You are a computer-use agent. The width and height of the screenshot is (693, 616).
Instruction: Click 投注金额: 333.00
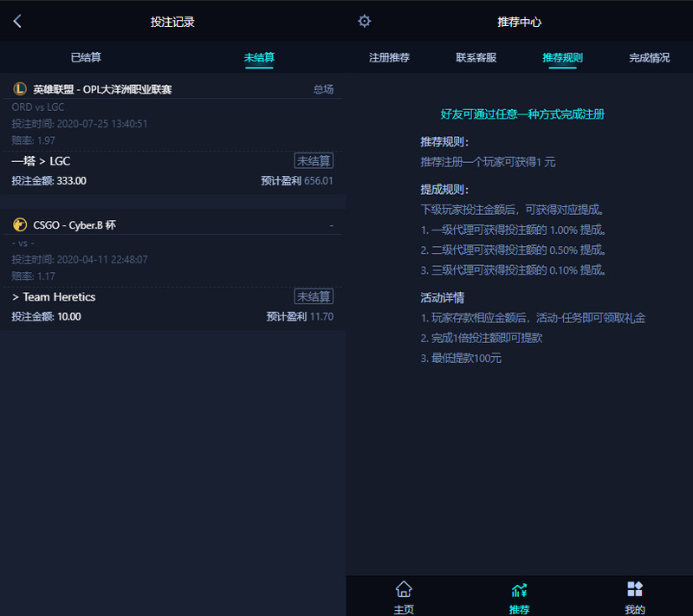(49, 181)
